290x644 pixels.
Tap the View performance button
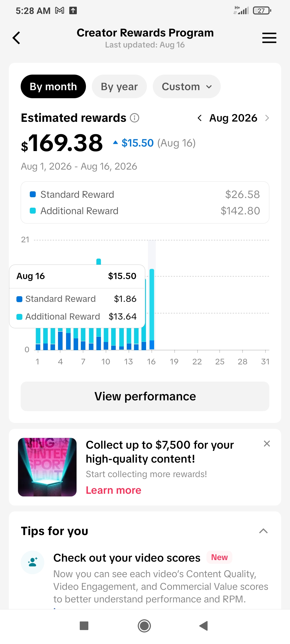pos(145,396)
